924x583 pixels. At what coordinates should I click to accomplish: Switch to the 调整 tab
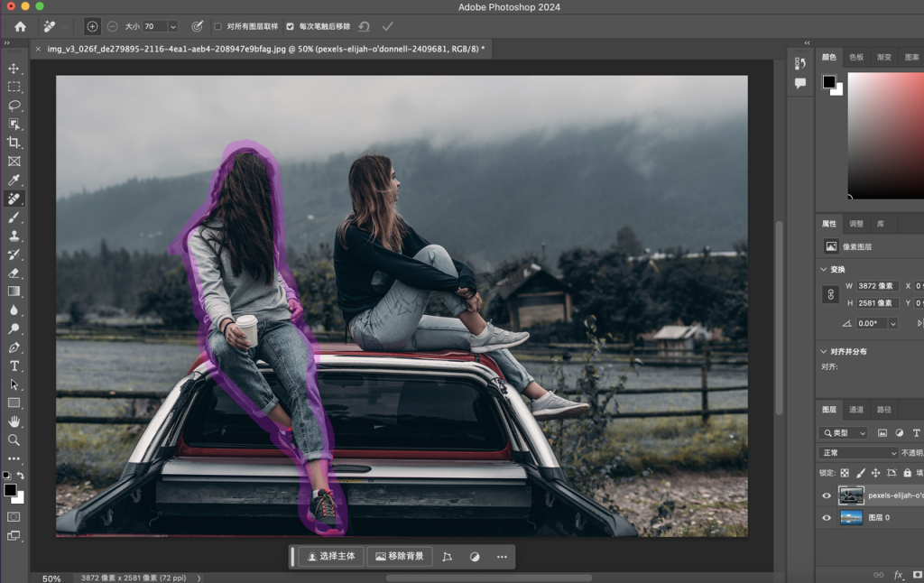pyautogui.click(x=856, y=224)
